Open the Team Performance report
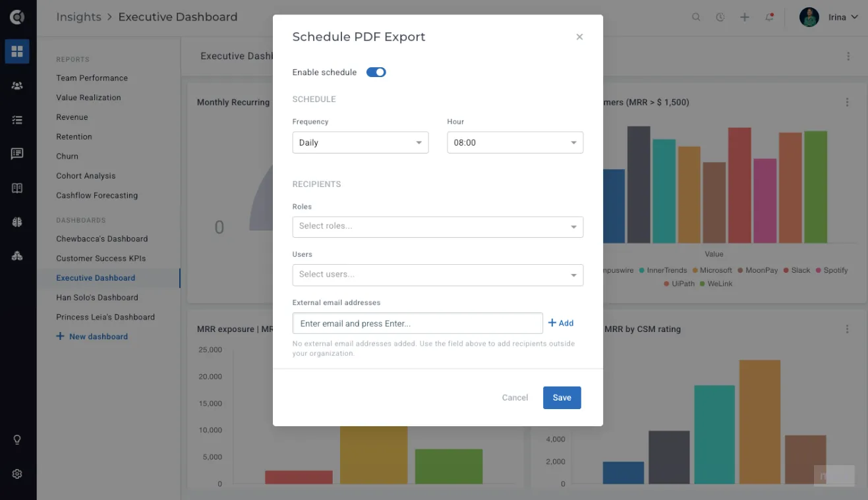 (x=92, y=78)
